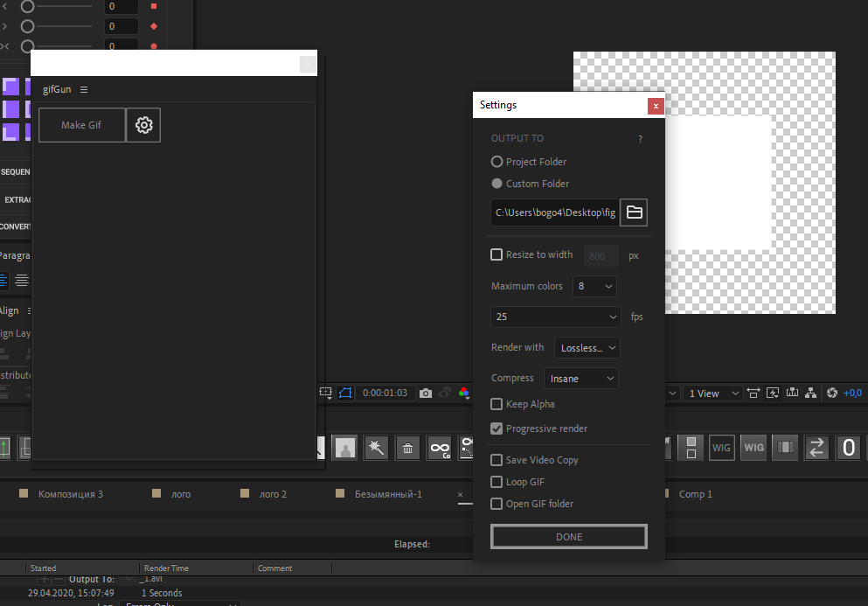
Task: Click the film strip script button
Action: click(785, 448)
